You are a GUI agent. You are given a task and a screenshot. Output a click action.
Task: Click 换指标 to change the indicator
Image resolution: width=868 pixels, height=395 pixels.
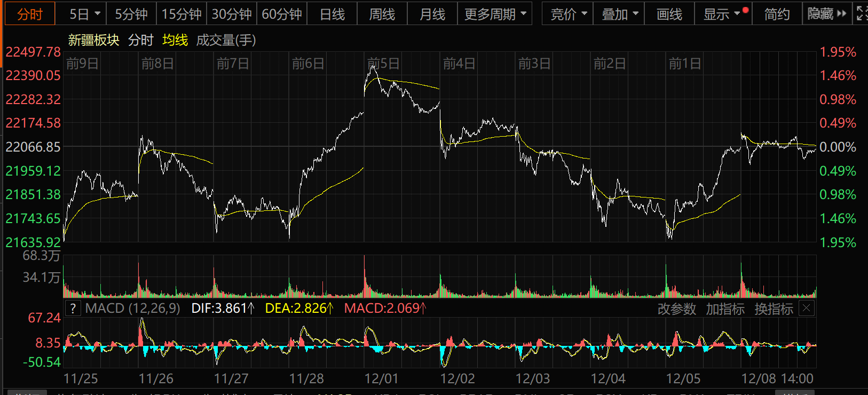pos(774,309)
